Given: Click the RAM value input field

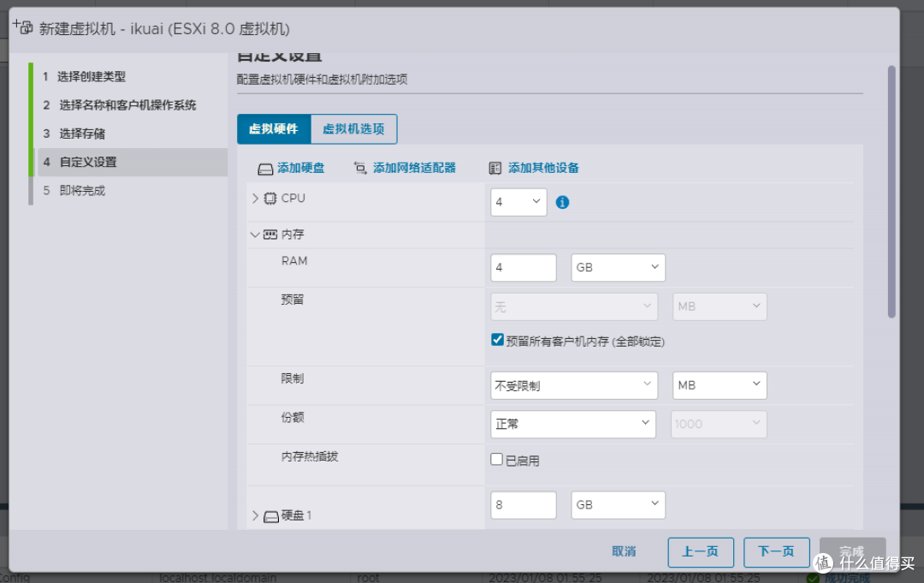Looking at the screenshot, I should [x=523, y=267].
